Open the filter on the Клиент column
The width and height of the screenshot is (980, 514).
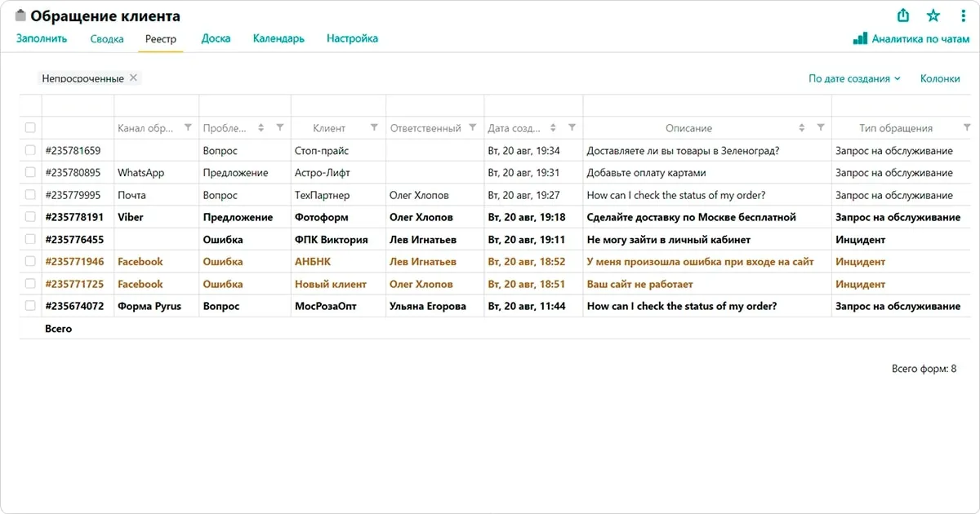(x=374, y=127)
